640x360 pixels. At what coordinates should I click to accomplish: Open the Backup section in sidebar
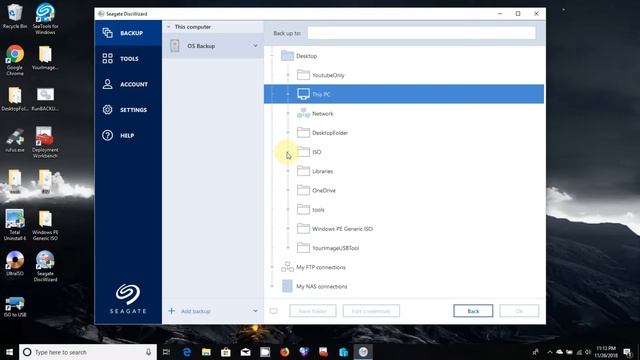coord(128,33)
